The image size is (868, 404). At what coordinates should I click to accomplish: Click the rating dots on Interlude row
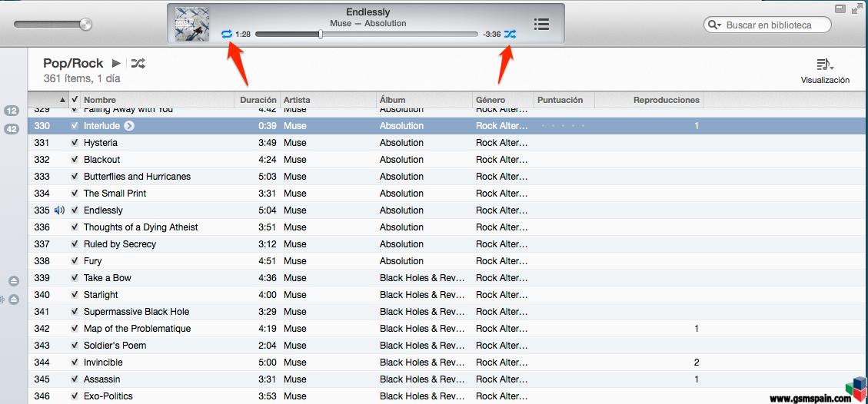pyautogui.click(x=563, y=126)
